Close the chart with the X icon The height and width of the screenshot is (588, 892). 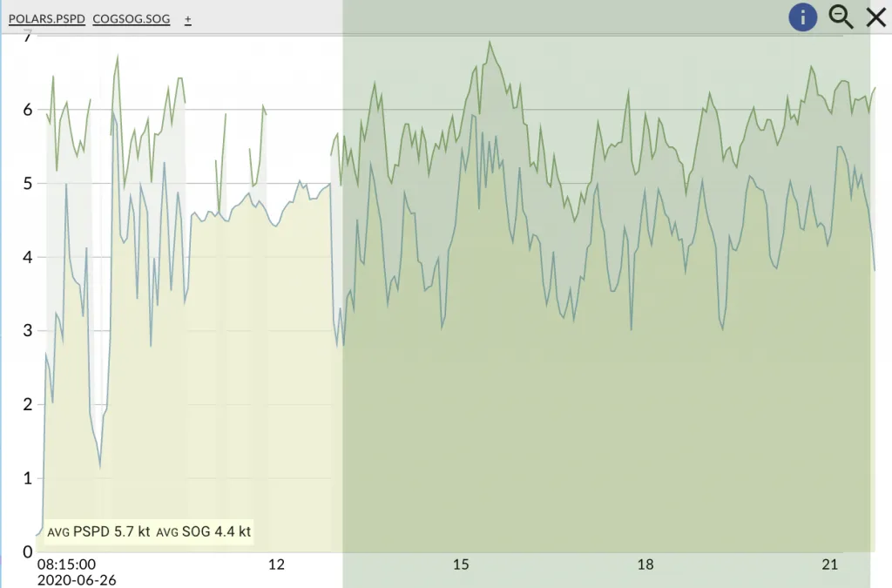click(875, 17)
